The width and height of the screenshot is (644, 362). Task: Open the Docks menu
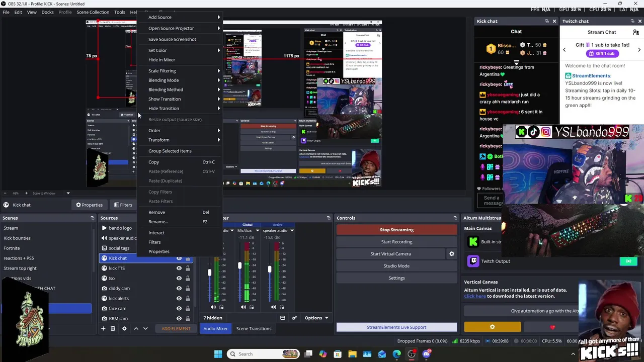[47, 12]
